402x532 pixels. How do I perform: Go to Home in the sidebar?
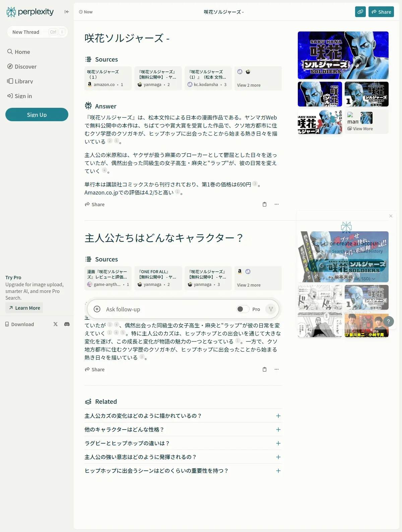19,52
